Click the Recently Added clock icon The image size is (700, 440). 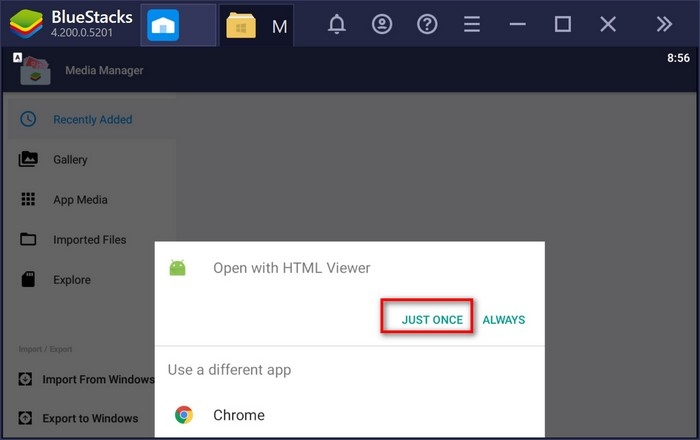pyautogui.click(x=28, y=119)
